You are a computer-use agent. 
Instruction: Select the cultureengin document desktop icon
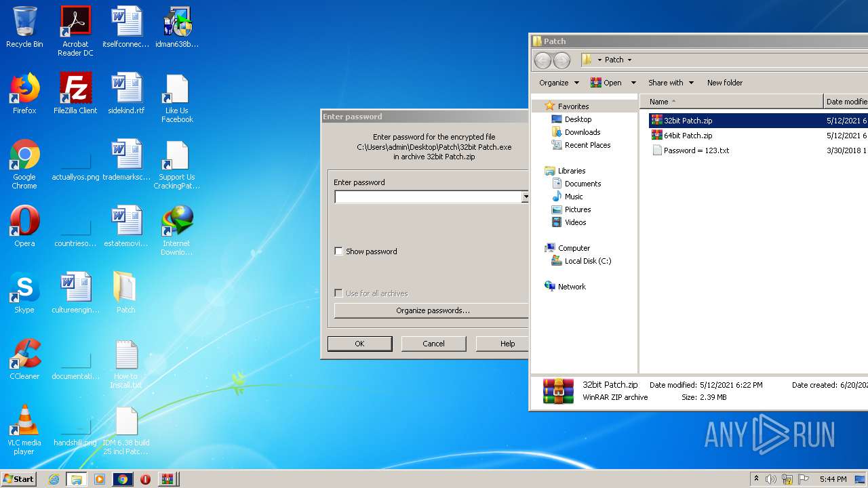pos(75,293)
